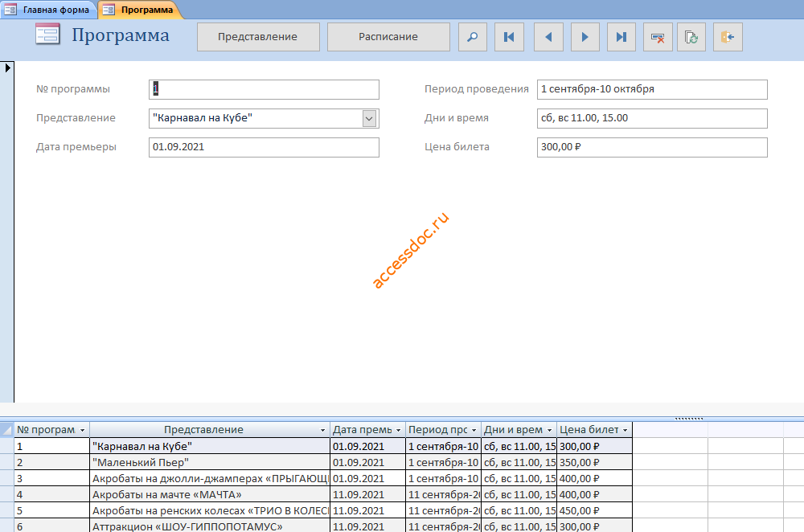
Task: Jump to the last record
Action: pos(621,37)
